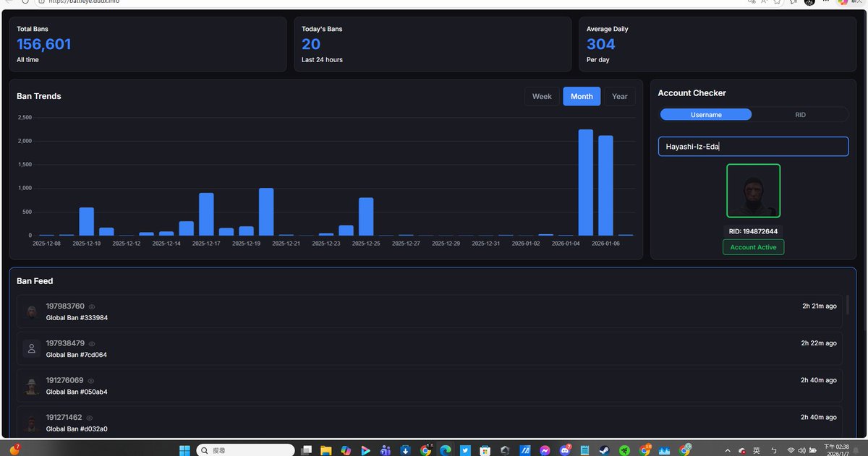Click the Average Daily value 304
Image resolution: width=868 pixels, height=456 pixels.
point(601,45)
